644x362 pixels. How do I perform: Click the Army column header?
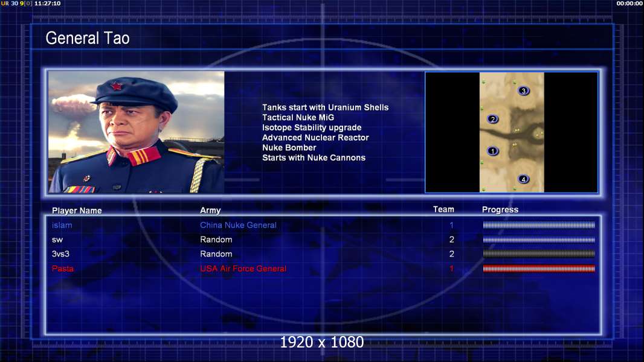[210, 210]
